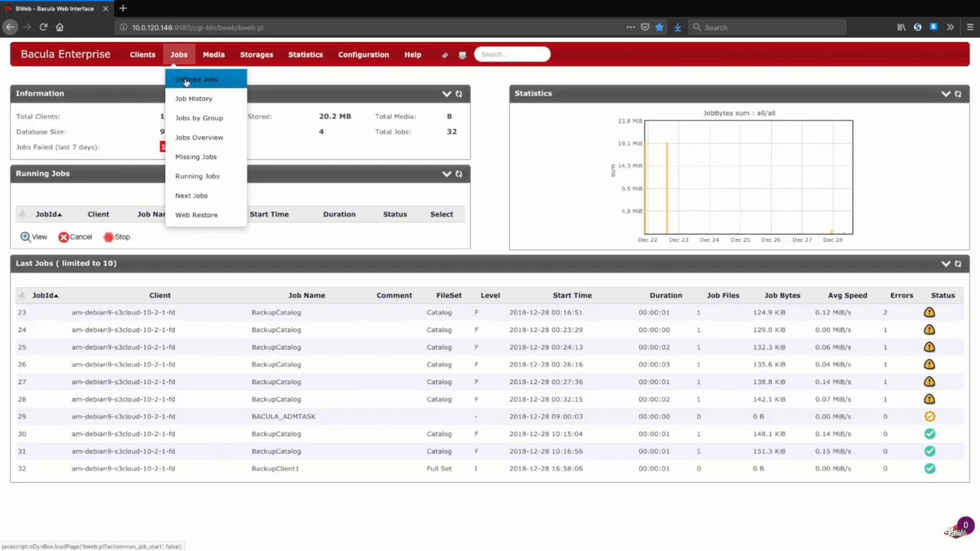Select Jobs Overview menu entry
Screen dimensions: 980x551
point(206,137)
